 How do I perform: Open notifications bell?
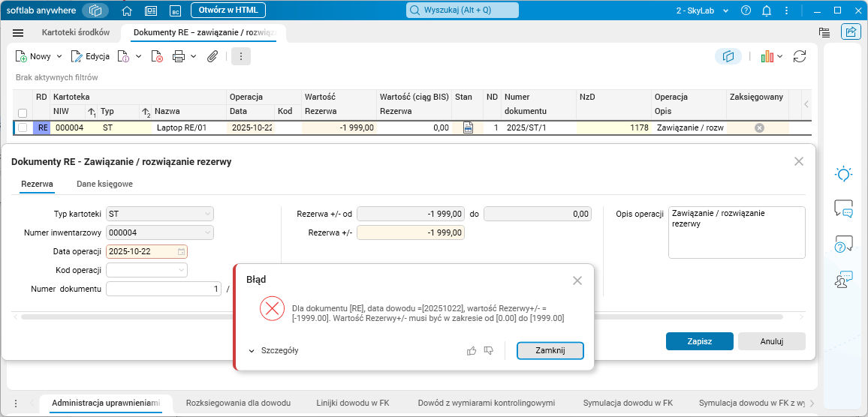click(767, 10)
